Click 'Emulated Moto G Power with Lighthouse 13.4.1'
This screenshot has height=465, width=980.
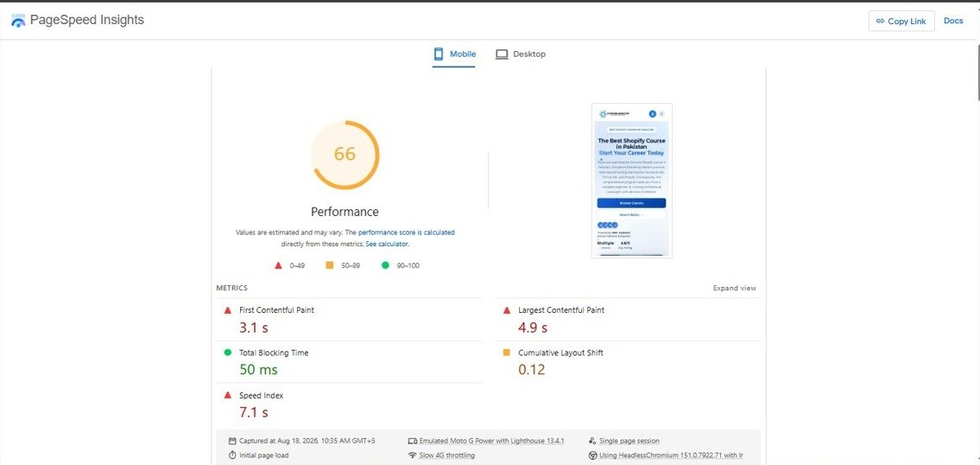tap(492, 441)
